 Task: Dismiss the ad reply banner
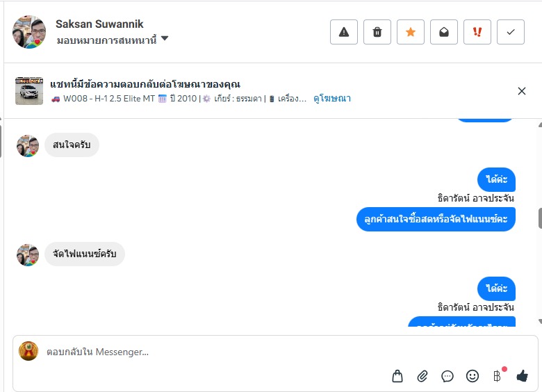(522, 91)
